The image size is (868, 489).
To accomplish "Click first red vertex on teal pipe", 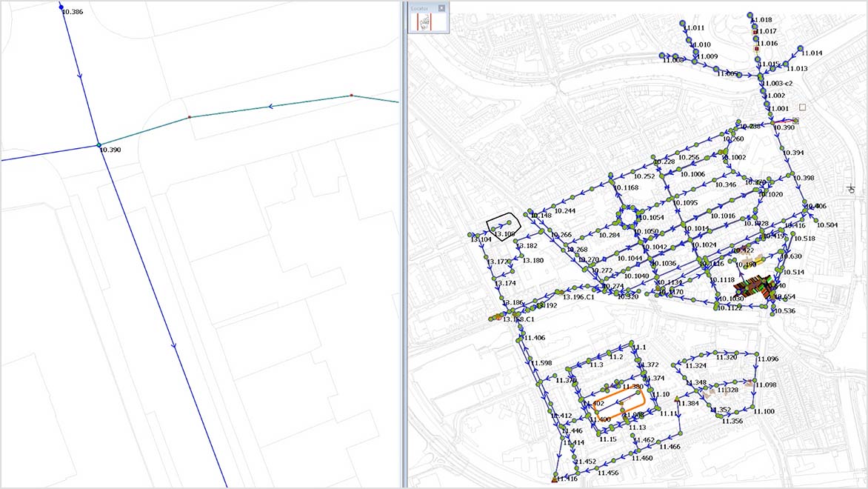I will pos(190,117).
